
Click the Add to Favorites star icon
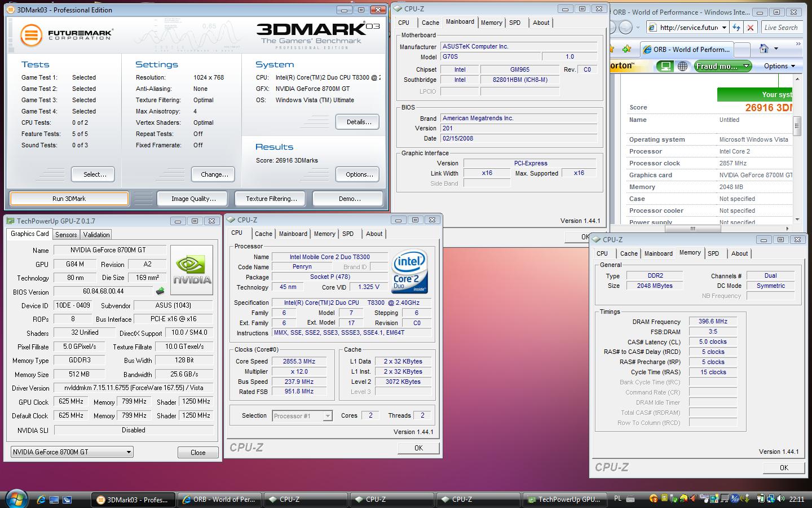(x=626, y=49)
